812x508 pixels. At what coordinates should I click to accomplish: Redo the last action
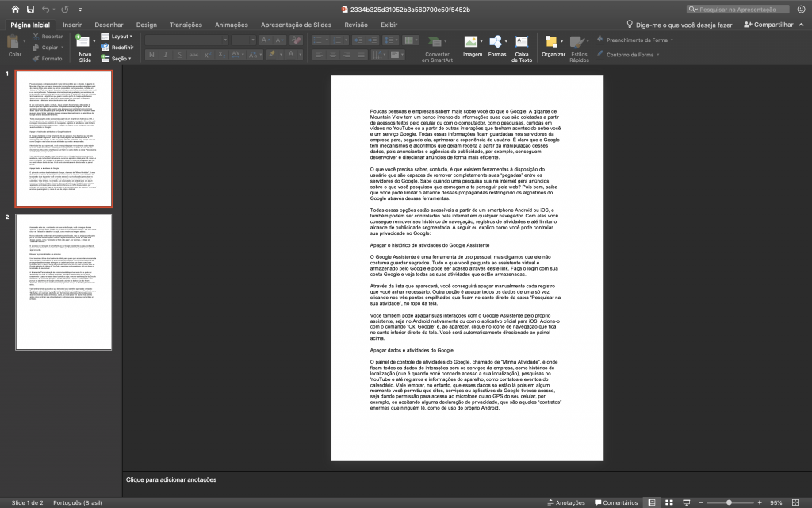coord(65,9)
